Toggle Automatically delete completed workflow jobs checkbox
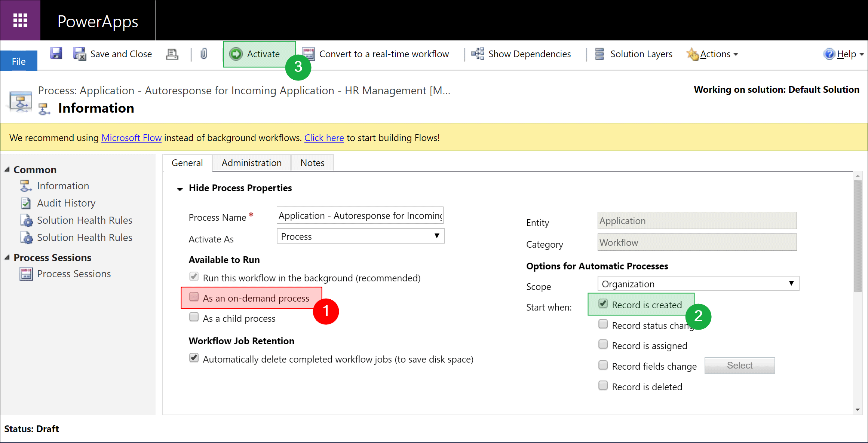 pos(194,358)
